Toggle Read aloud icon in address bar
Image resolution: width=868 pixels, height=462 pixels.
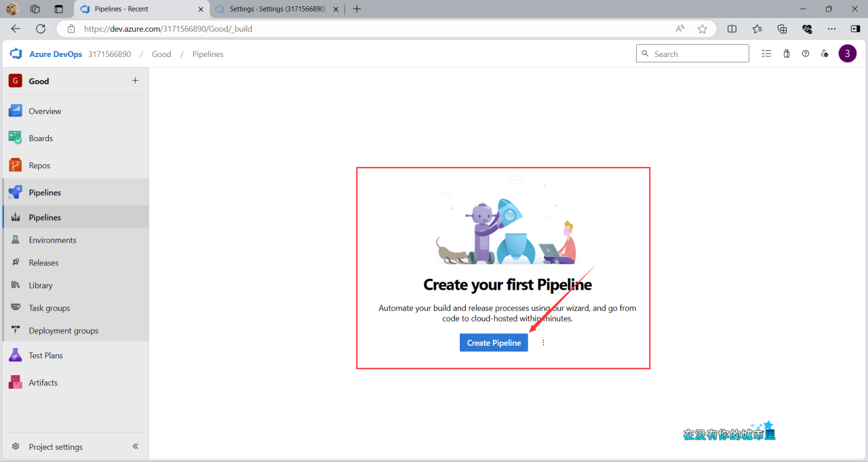[x=680, y=28]
